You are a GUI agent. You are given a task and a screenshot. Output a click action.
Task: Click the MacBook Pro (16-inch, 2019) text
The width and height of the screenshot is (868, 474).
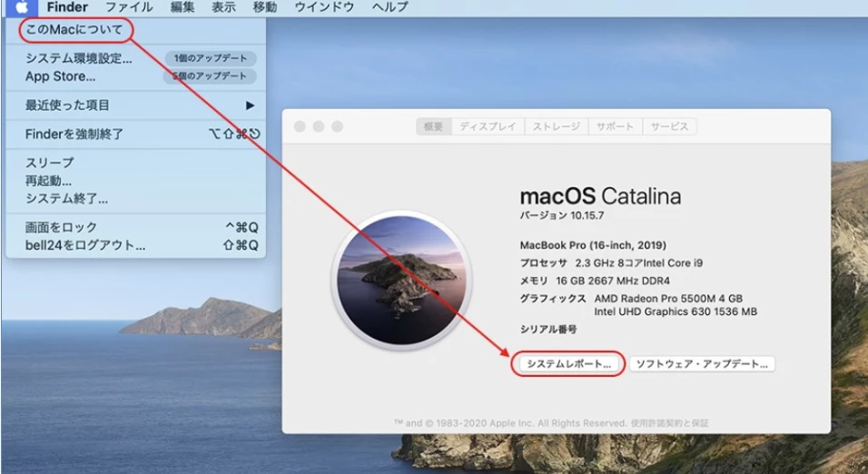tap(593, 245)
